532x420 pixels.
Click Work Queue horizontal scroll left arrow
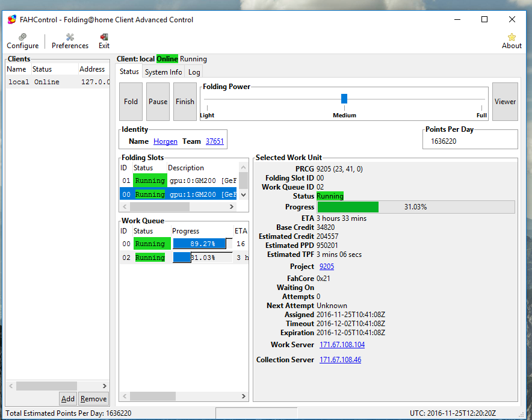click(125, 396)
